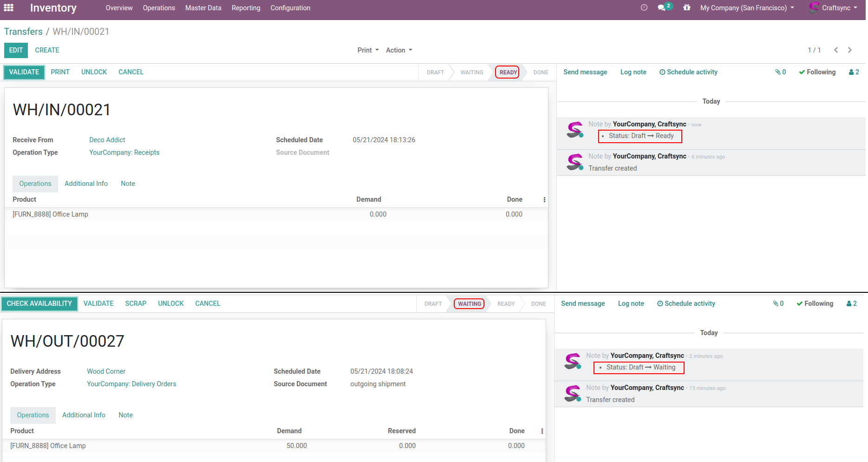Click the gift icon in top bar
The width and height of the screenshot is (868, 462).
coord(686,8)
